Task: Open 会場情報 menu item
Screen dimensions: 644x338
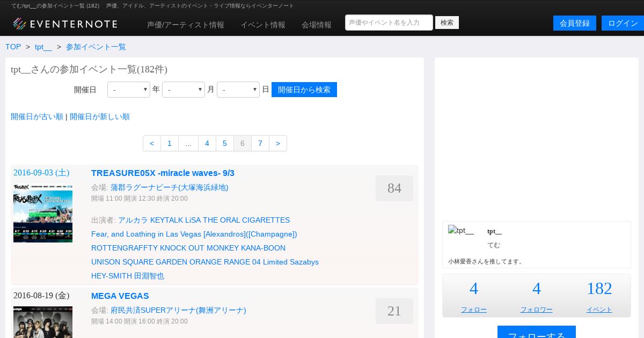Action: pyautogui.click(x=317, y=25)
